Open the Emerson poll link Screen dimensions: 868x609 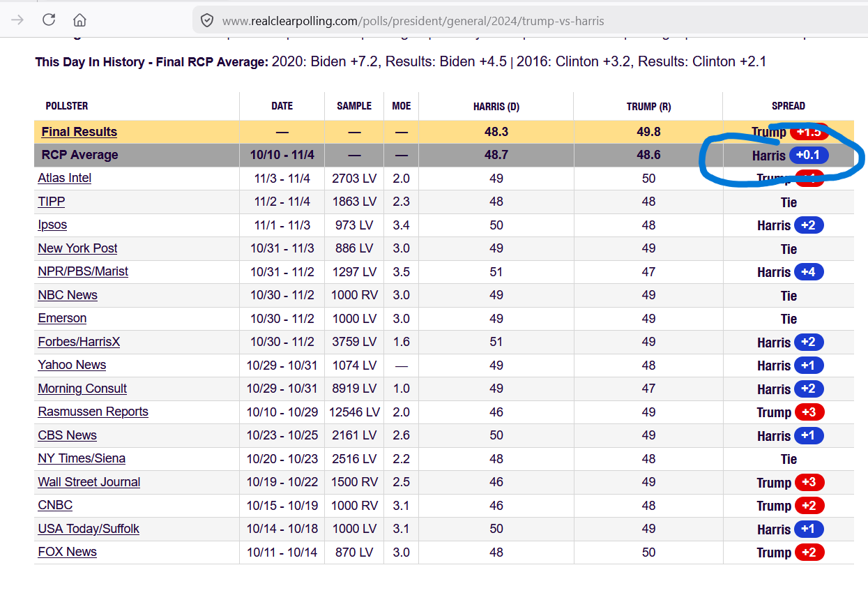click(x=62, y=318)
